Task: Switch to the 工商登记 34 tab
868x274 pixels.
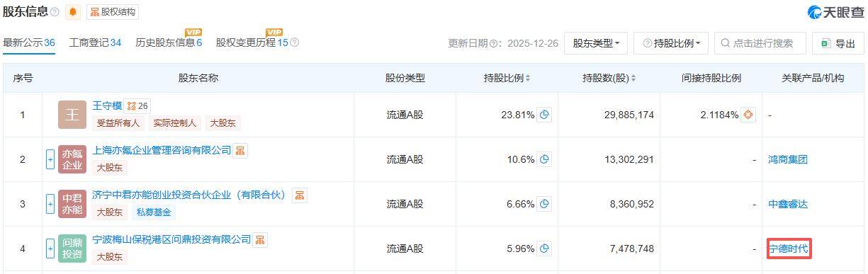Action: point(95,42)
